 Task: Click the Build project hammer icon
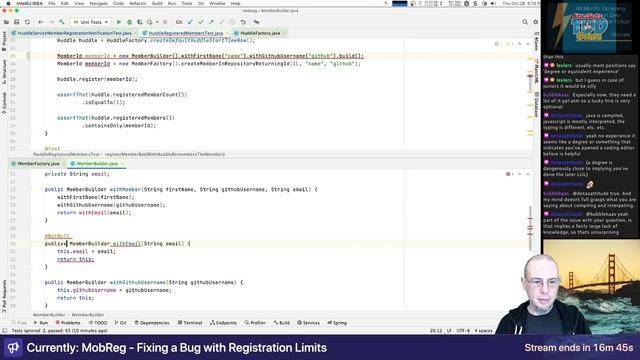62,22
